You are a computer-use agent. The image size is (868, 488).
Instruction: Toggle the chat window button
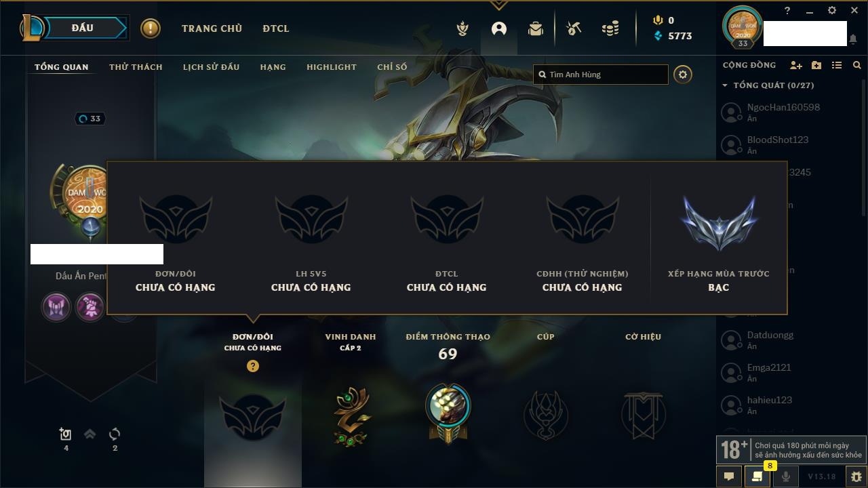point(729,476)
